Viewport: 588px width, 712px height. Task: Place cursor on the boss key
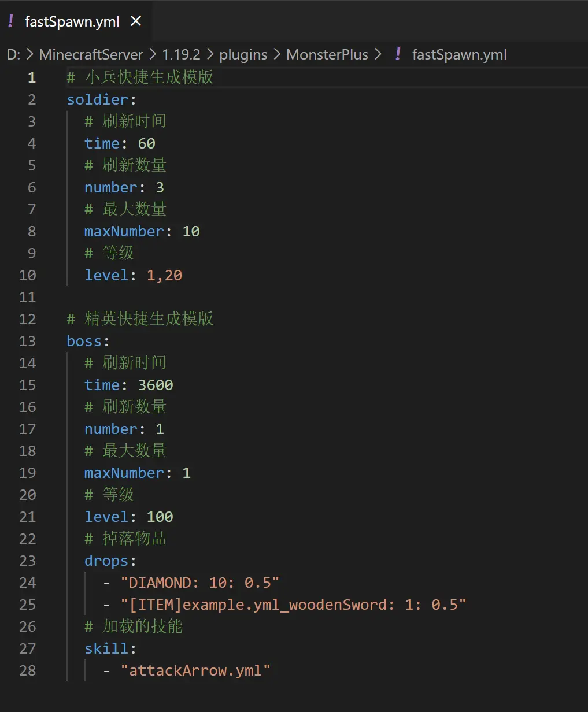point(84,341)
